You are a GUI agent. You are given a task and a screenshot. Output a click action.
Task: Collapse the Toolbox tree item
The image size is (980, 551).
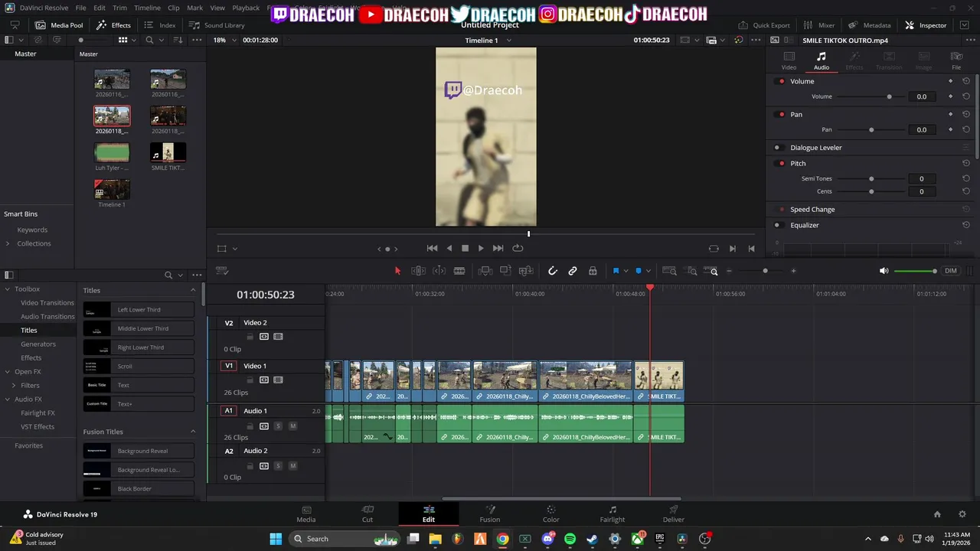8,289
